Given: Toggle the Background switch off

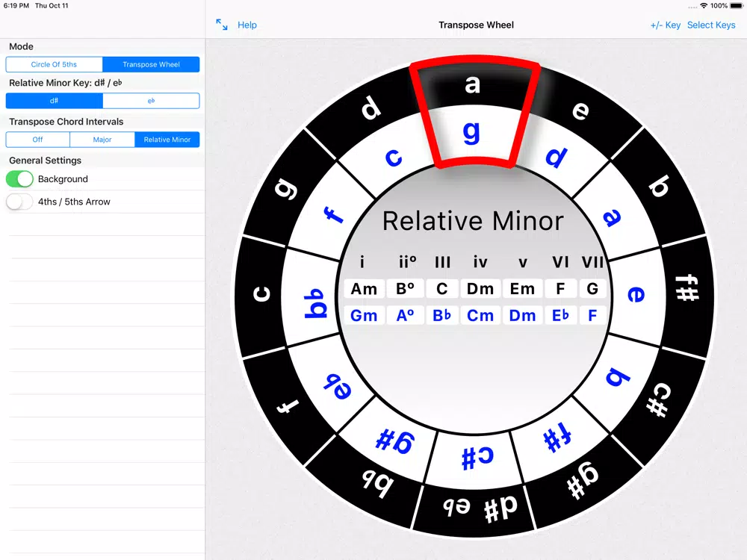Looking at the screenshot, I should pyautogui.click(x=19, y=179).
